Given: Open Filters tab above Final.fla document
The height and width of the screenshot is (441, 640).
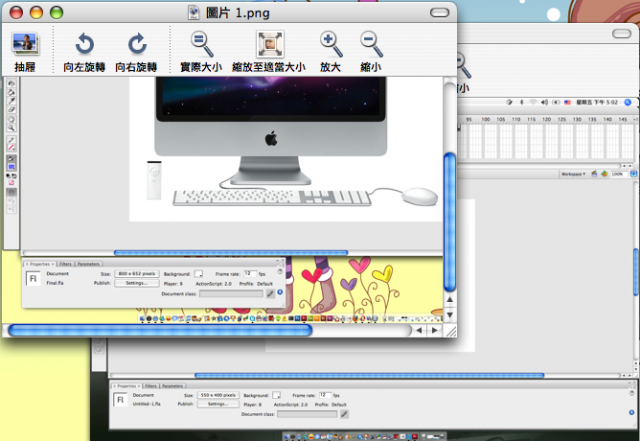Looking at the screenshot, I should point(65,264).
